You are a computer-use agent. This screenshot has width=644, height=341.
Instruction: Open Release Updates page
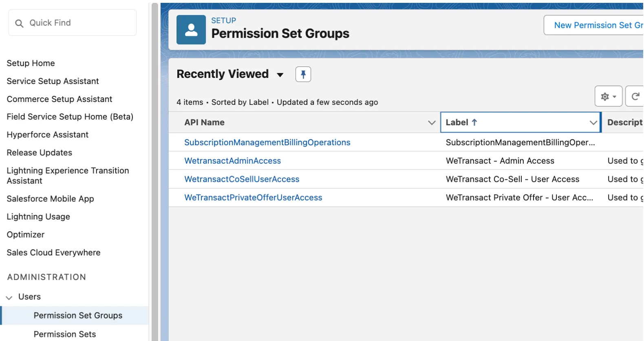point(39,153)
